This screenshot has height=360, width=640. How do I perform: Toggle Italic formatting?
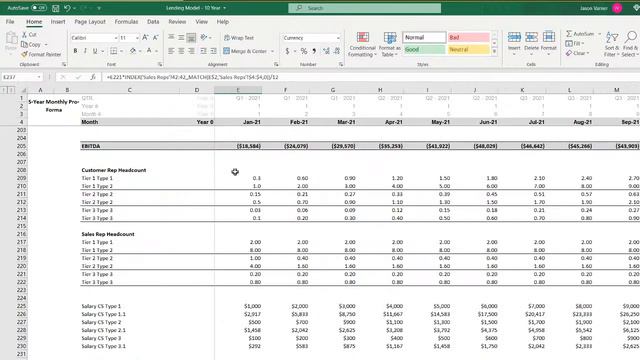85,51
